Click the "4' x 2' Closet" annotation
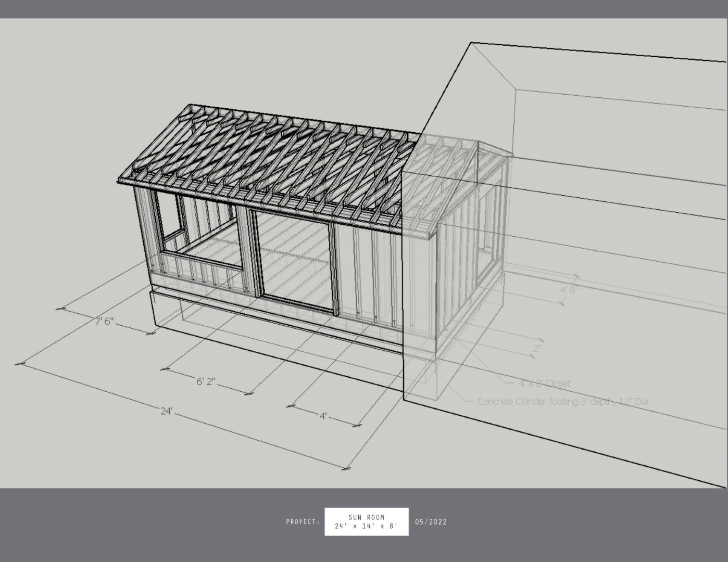This screenshot has height=562, width=728. click(544, 384)
